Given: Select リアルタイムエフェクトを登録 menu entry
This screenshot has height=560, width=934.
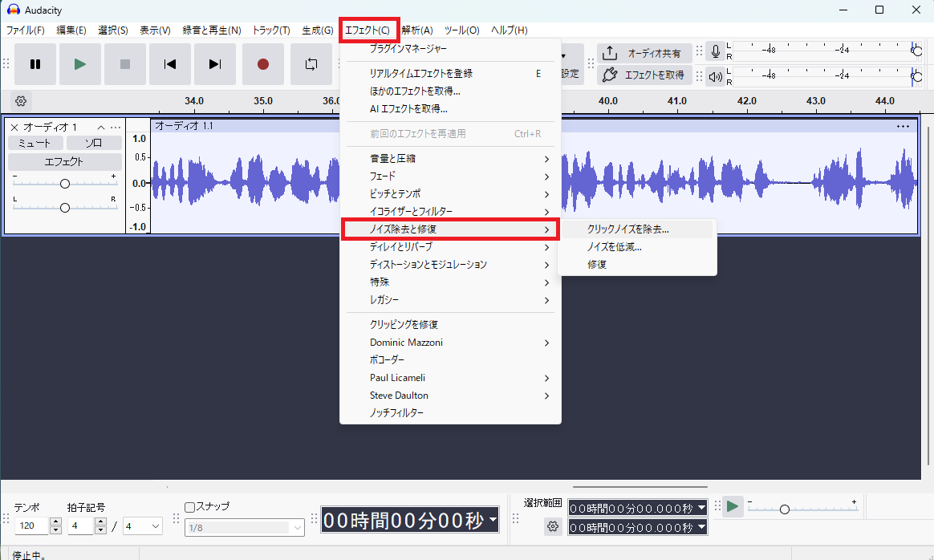Looking at the screenshot, I should (x=450, y=74).
